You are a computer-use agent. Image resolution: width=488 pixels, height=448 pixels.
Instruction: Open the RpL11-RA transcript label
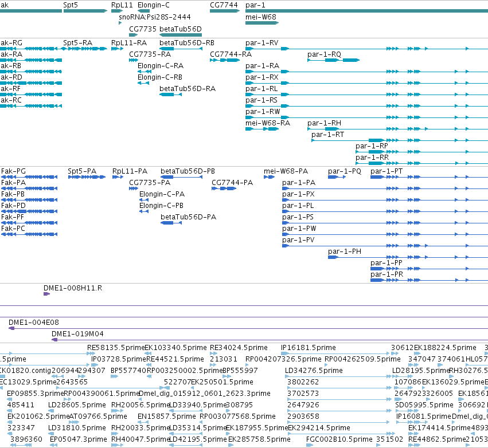(129, 43)
